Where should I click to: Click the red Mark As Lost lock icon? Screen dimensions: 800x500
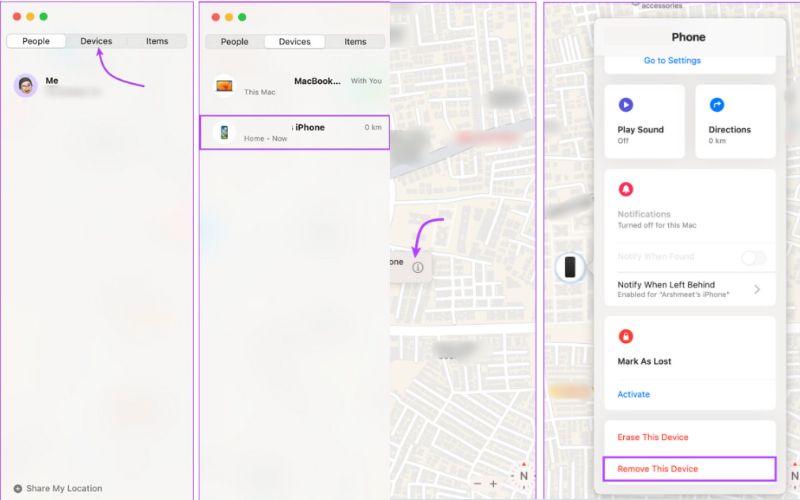(626, 336)
